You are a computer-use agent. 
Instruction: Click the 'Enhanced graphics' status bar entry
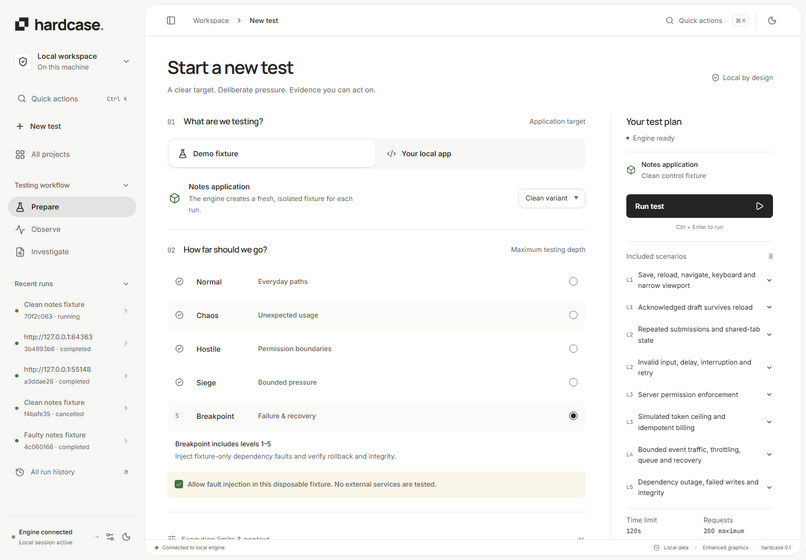coord(725,548)
